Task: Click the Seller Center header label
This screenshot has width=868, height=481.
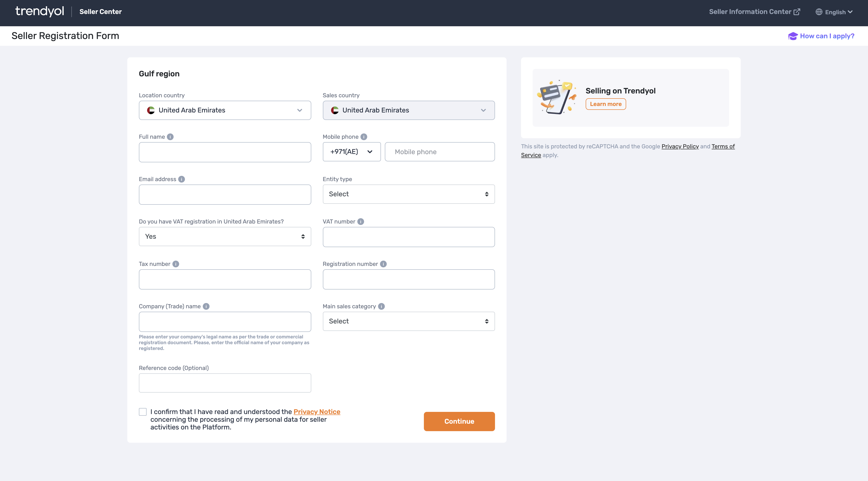Action: coord(100,12)
